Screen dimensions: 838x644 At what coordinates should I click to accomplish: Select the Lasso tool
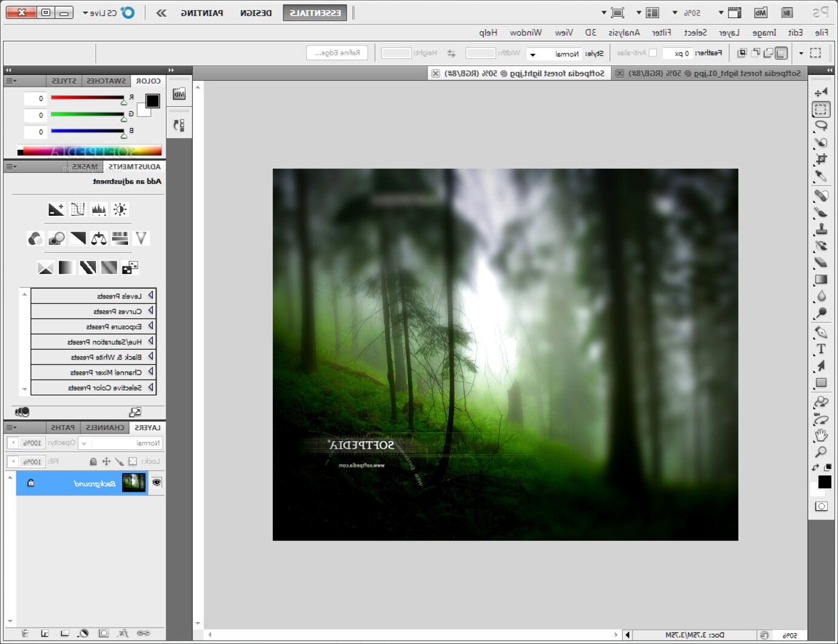coord(821,126)
